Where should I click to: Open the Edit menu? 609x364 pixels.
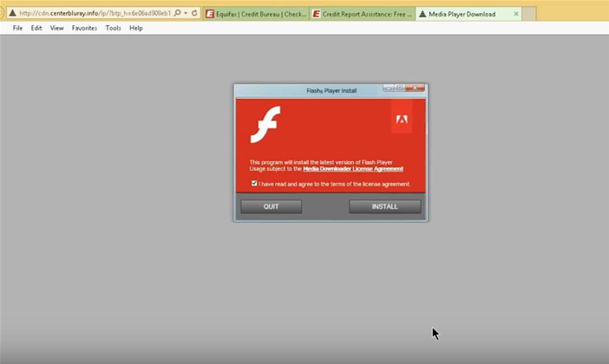click(36, 28)
